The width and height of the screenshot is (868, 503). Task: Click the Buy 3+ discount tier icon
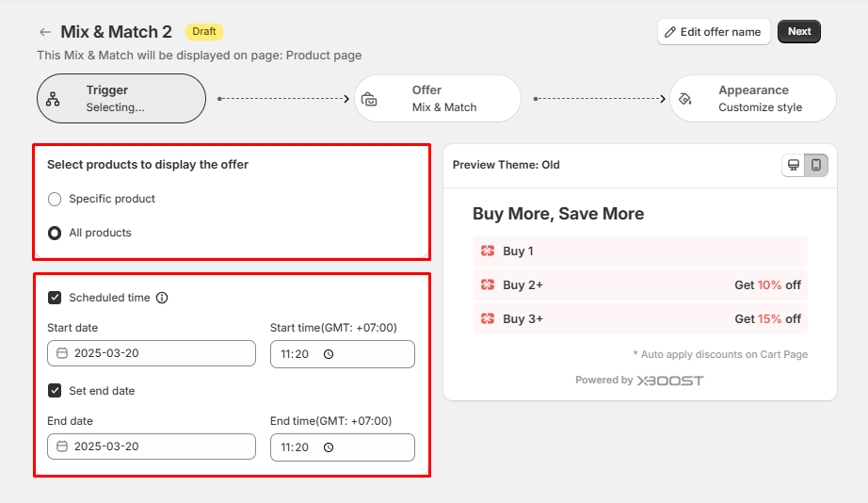(x=488, y=318)
